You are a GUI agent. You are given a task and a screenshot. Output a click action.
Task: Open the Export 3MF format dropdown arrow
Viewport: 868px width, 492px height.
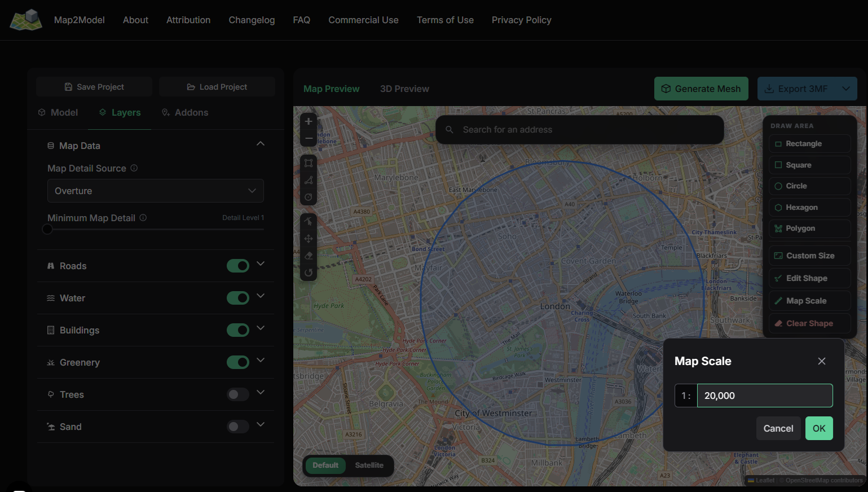click(846, 89)
